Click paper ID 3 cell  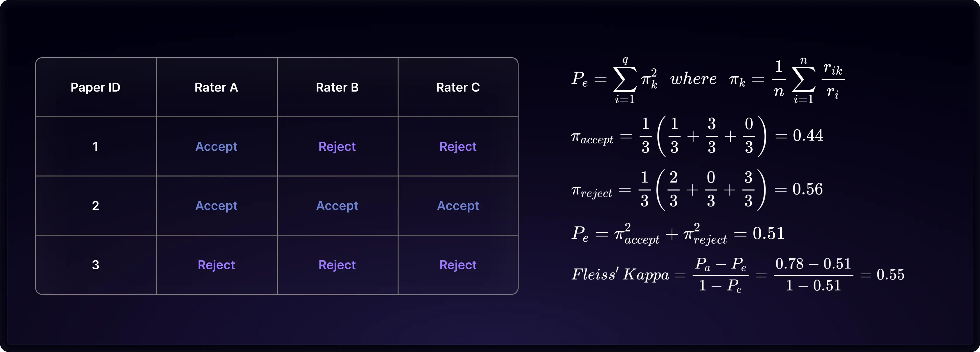tap(96, 265)
